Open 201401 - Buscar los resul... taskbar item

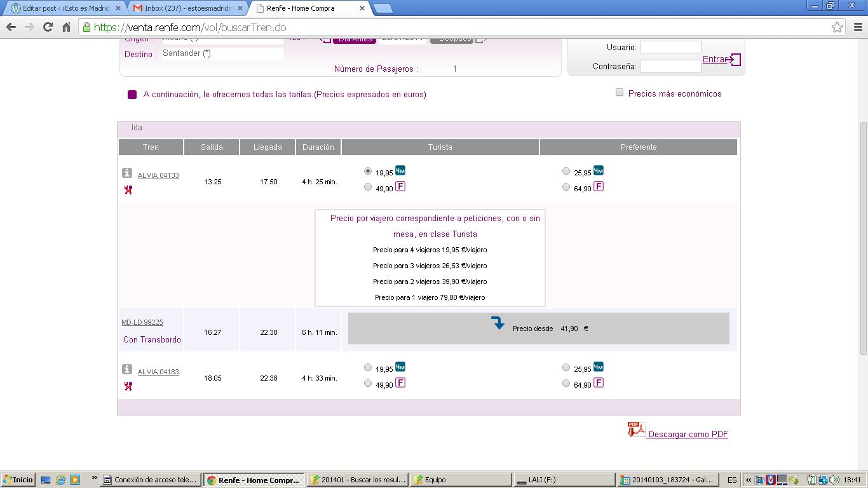point(358,480)
